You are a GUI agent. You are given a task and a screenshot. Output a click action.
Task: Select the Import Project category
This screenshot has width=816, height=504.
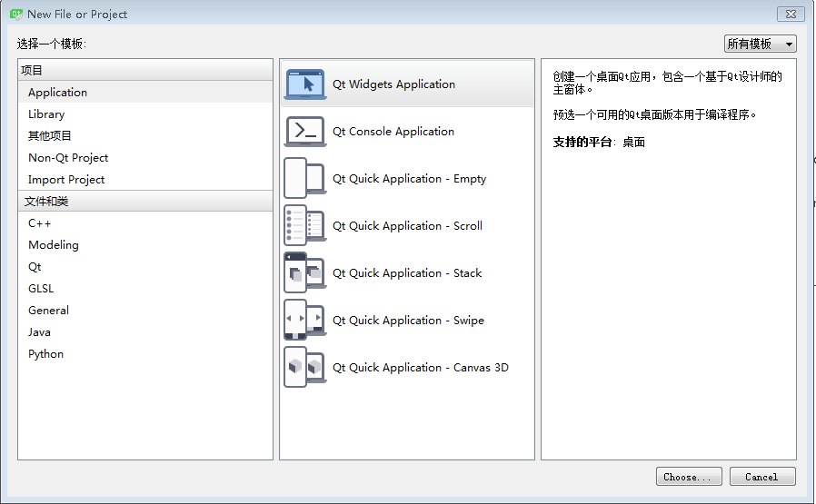(145, 180)
